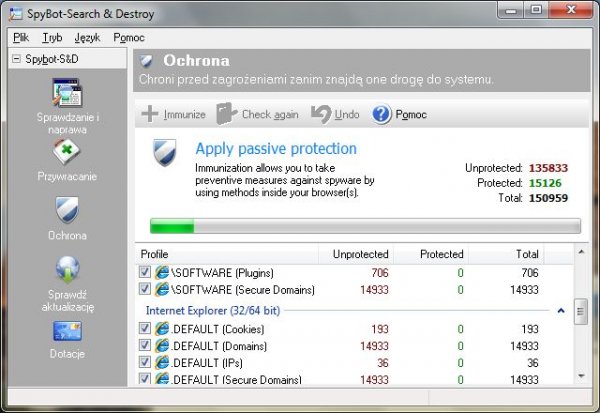The height and width of the screenshot is (413, 600).
Task: Click the Pomoc toolbar button label
Action: (x=411, y=114)
